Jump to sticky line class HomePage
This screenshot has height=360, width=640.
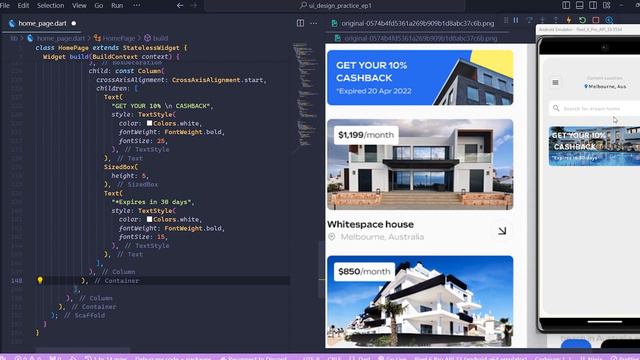point(111,47)
